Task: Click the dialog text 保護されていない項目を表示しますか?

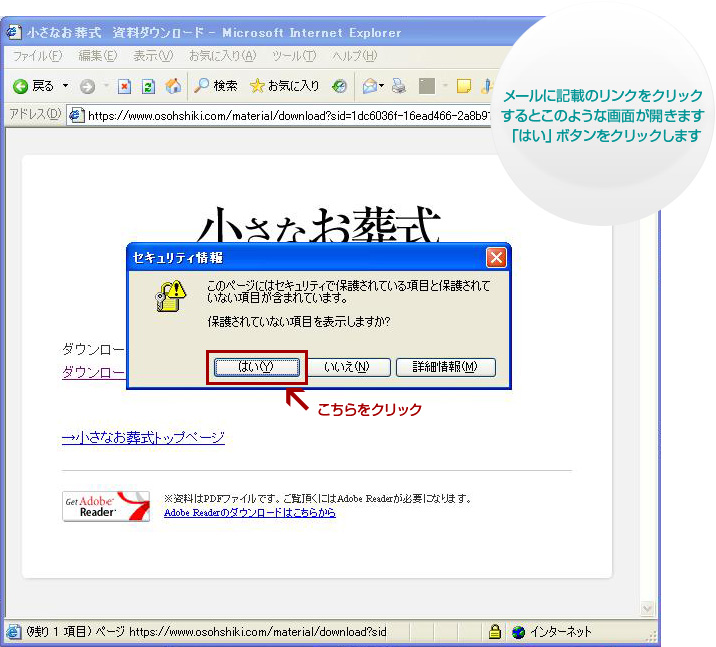Action: coord(299,322)
